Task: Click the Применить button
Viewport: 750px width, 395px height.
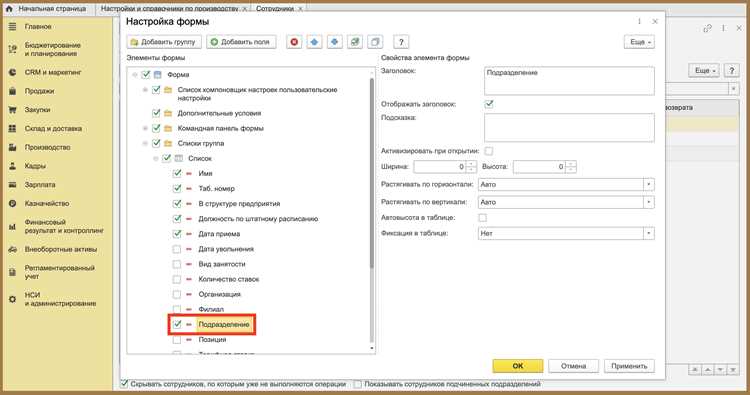Action: pyautogui.click(x=629, y=366)
